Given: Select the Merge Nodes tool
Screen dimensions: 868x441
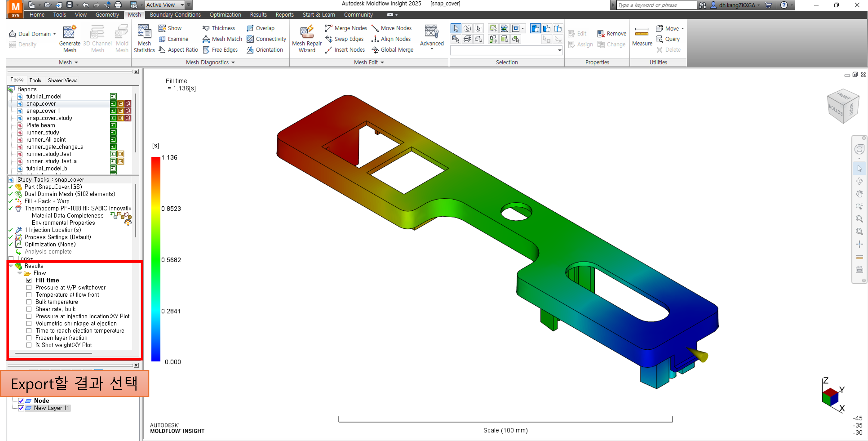Looking at the screenshot, I should [346, 28].
